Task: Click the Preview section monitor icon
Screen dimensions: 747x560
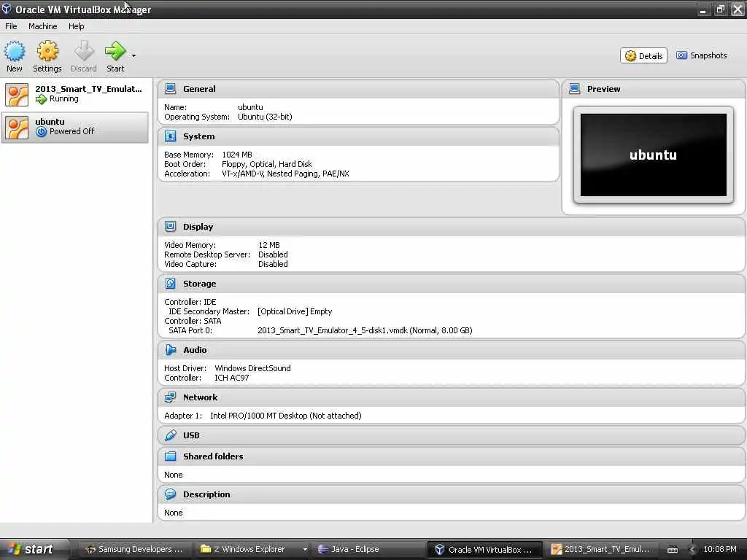Action: coord(575,88)
